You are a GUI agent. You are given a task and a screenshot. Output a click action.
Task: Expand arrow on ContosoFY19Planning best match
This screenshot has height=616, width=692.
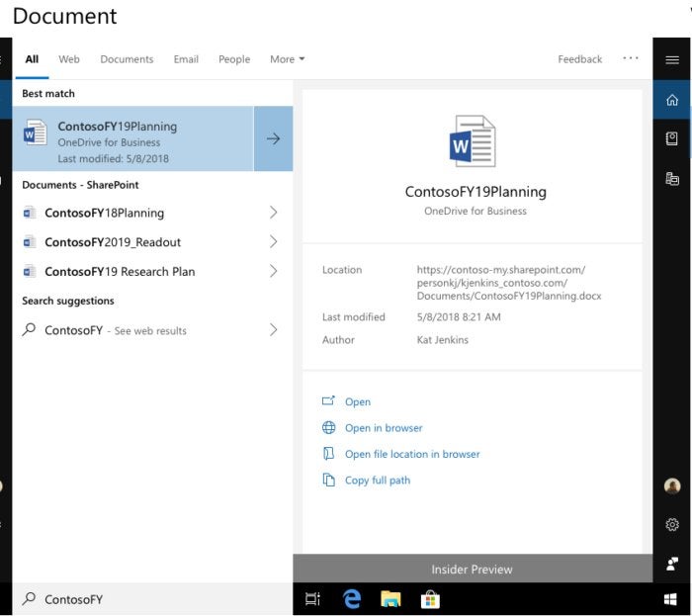[x=273, y=138]
